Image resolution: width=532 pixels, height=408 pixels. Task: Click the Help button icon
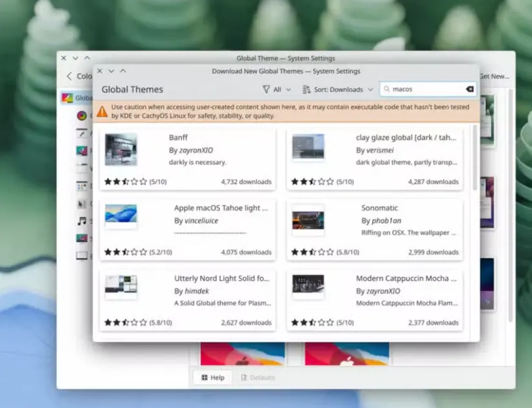click(x=205, y=378)
